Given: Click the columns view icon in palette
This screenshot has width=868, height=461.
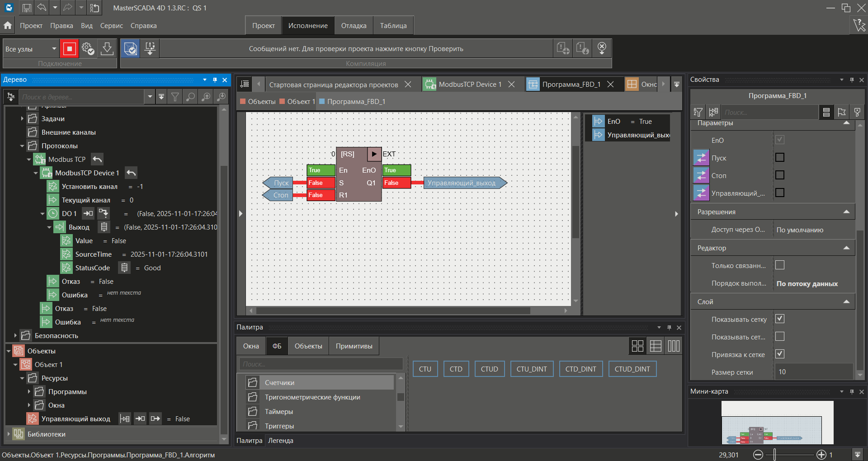Looking at the screenshot, I should (674, 346).
